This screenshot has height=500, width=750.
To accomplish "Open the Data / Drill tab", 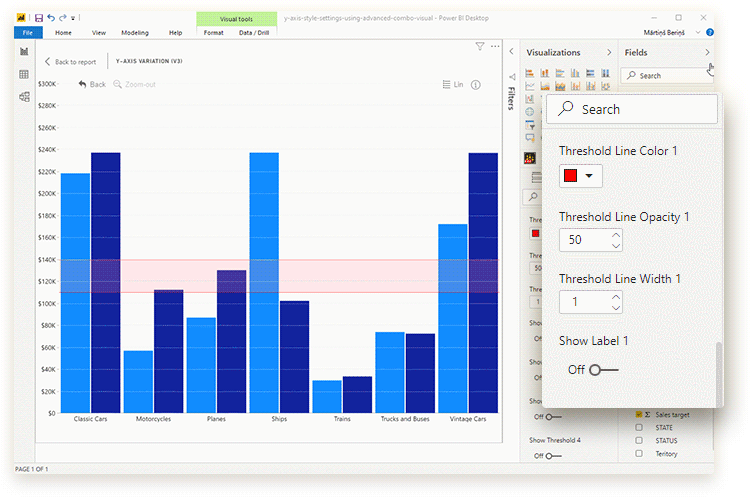I will (254, 33).
